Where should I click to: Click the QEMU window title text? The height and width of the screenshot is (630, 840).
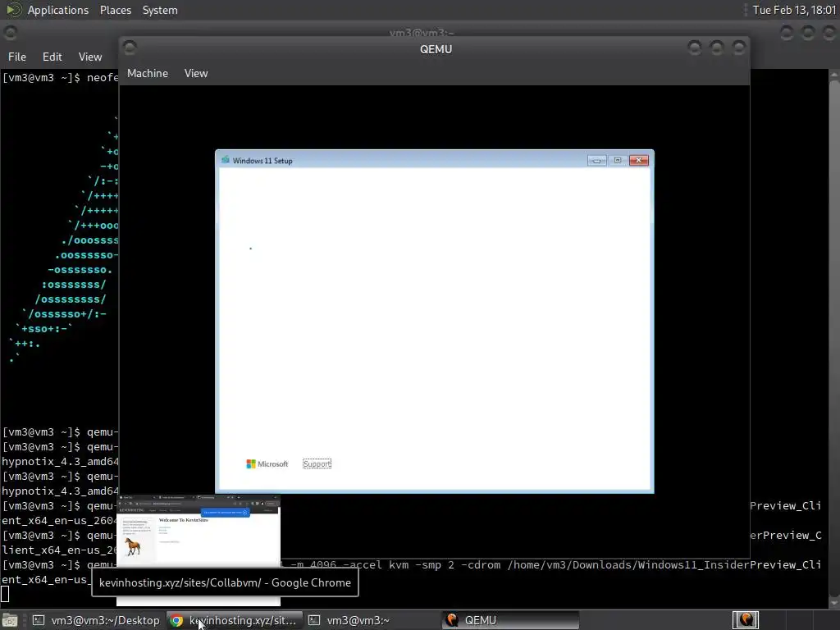tap(436, 49)
